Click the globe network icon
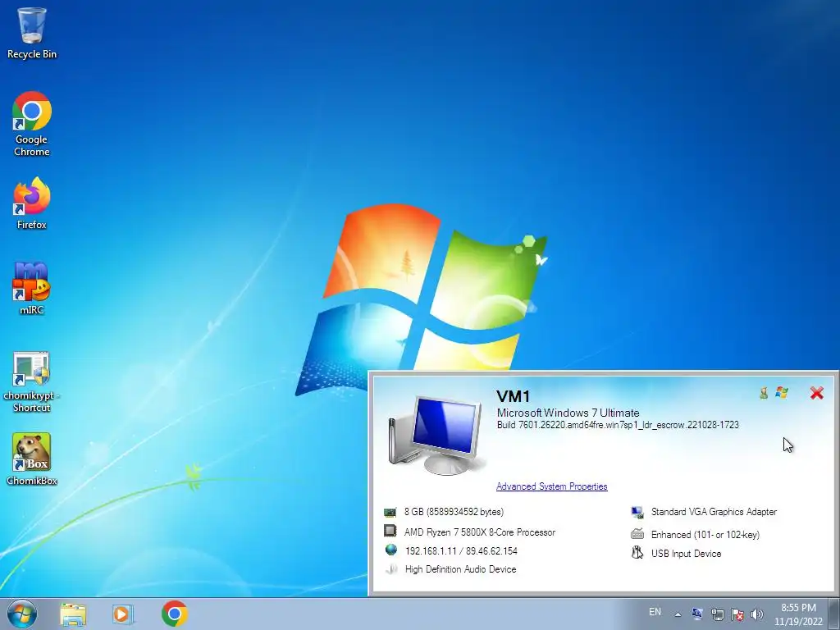Image resolution: width=840 pixels, height=630 pixels. click(x=391, y=550)
